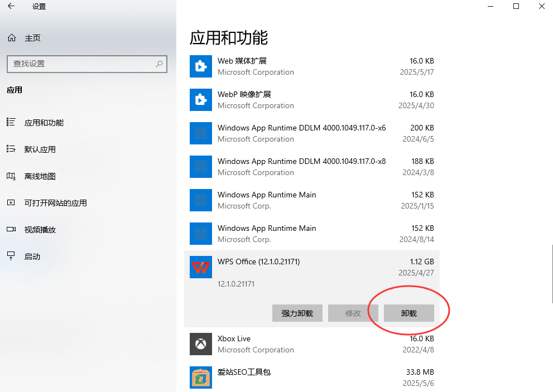Click the 强力卸载 button
This screenshot has height=392, width=553.
click(297, 313)
